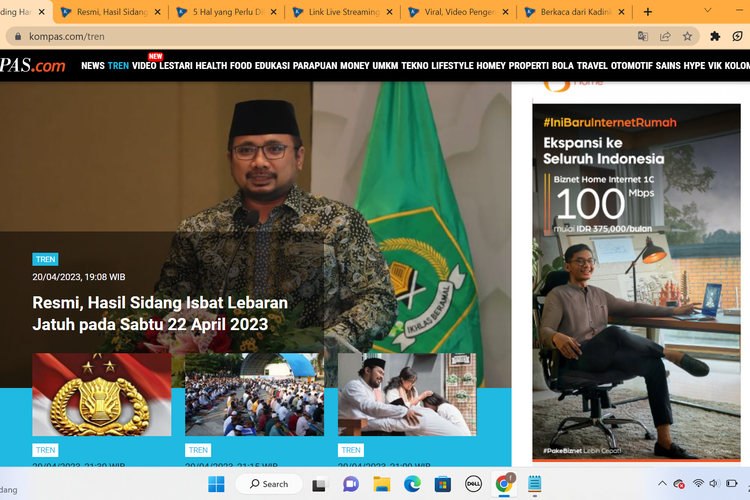Open the Garuda emblem article thumbnail
Viewport: 750px width, 500px height.
point(101,394)
